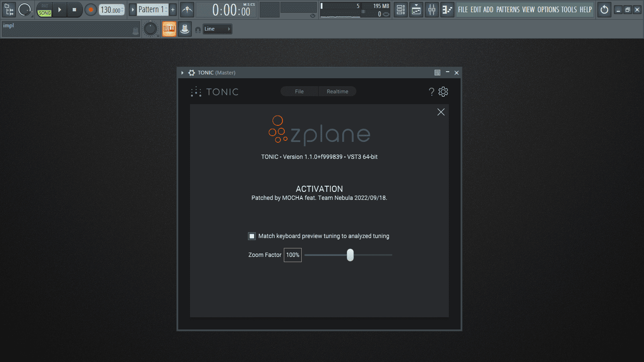The image size is (644, 362).
Task: Close the TONIC plugin window
Action: [456, 73]
